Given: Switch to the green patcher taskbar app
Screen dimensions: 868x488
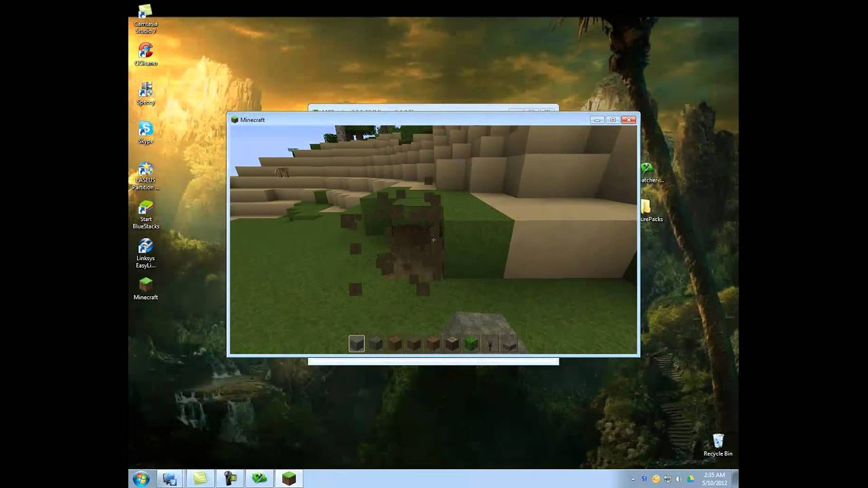Looking at the screenshot, I should [x=259, y=479].
